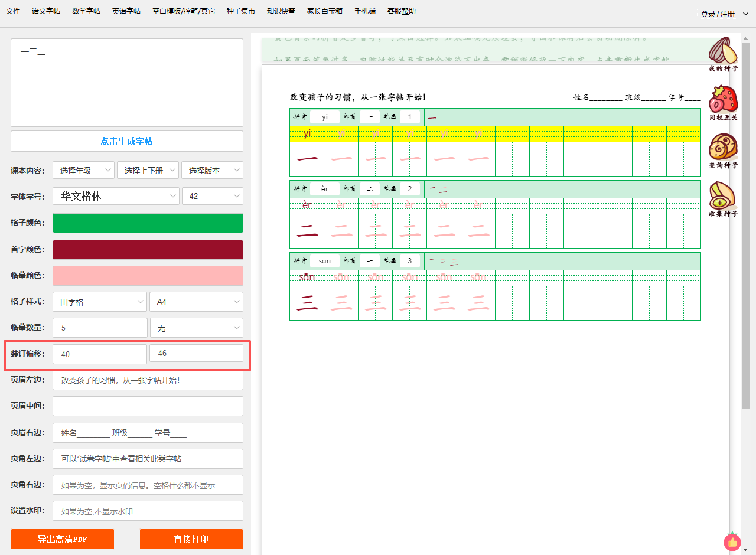Open the A4 paper size dropdown

click(196, 302)
